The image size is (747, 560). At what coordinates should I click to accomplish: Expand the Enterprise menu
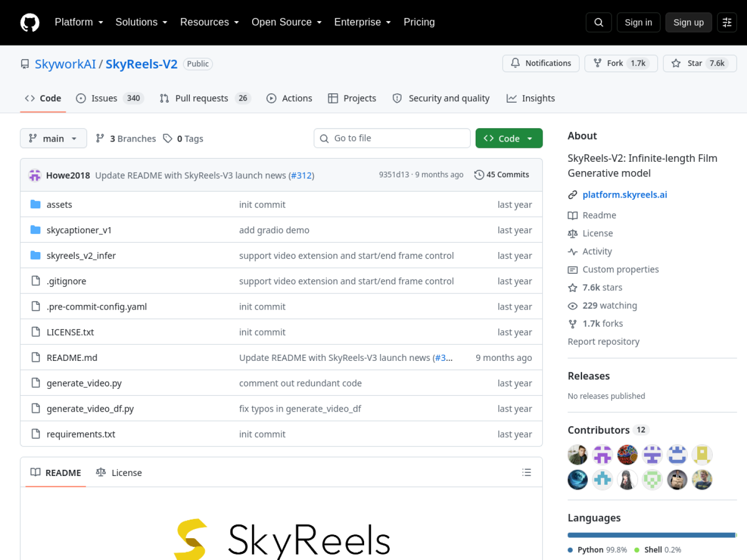[x=362, y=22]
